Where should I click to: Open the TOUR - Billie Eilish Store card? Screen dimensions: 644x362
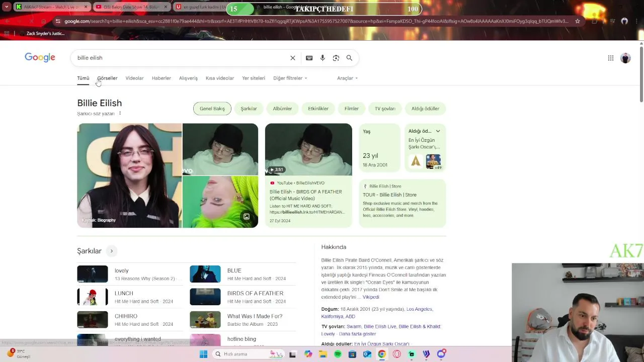click(x=403, y=204)
